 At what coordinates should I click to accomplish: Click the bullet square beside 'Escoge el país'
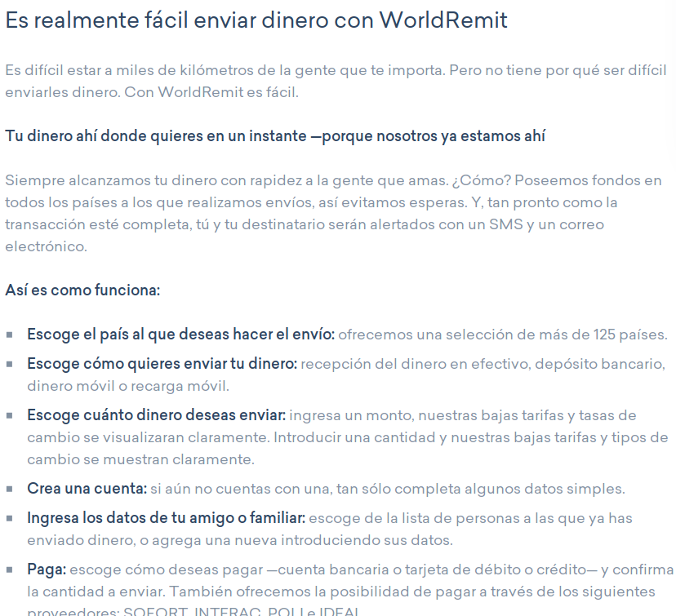tap(10, 335)
